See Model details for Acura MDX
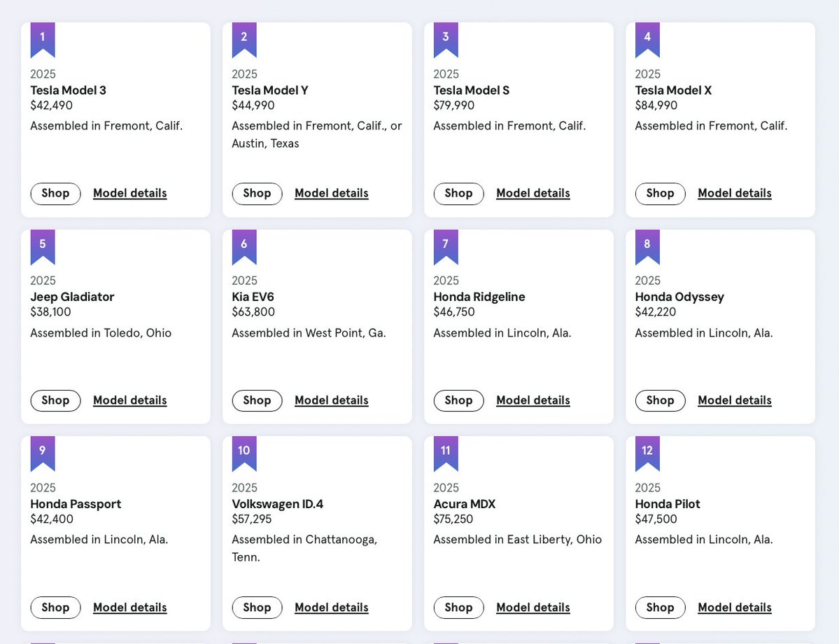 (x=533, y=608)
